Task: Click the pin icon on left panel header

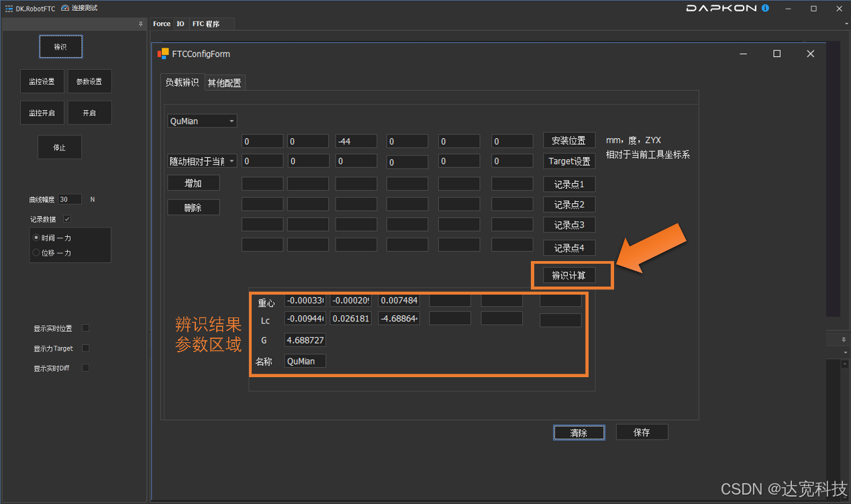Action: click(x=140, y=23)
